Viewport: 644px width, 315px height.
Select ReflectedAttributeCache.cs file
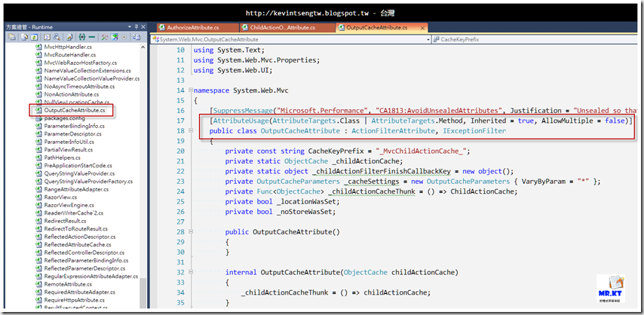click(x=78, y=245)
